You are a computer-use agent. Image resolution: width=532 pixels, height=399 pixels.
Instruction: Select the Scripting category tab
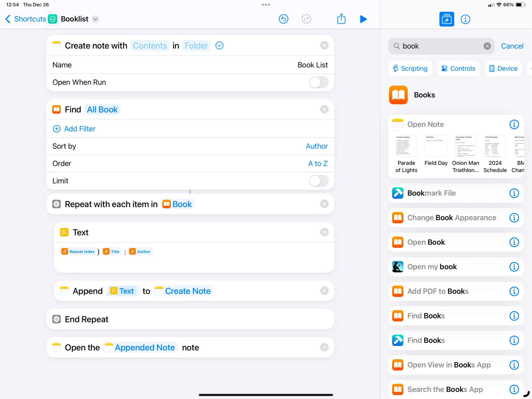click(410, 68)
